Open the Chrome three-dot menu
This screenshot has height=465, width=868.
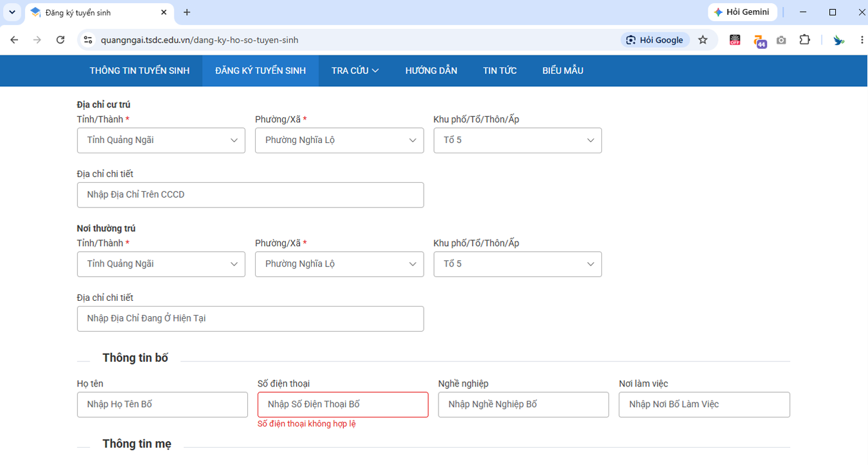[x=862, y=40]
